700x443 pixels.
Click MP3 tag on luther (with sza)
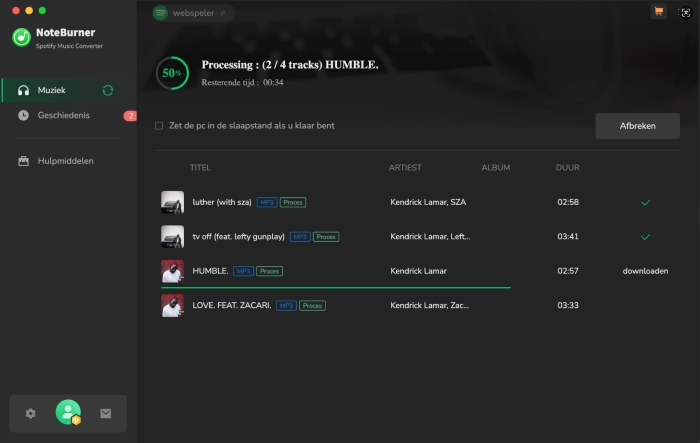[x=267, y=202]
